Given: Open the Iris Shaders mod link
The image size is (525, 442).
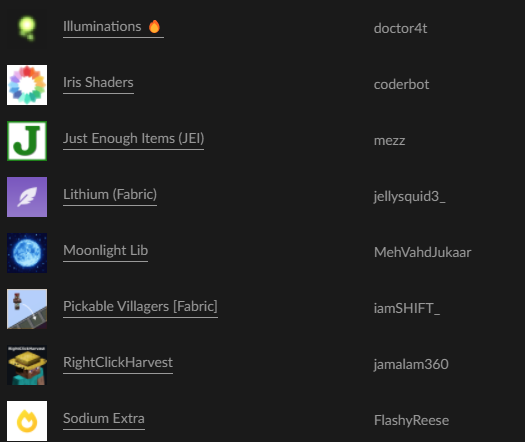Looking at the screenshot, I should pyautogui.click(x=98, y=82).
